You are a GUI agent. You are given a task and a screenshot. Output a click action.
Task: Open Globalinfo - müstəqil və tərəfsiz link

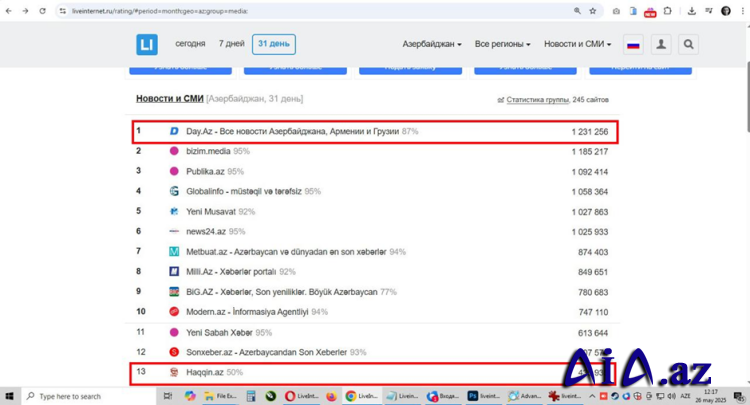[244, 191]
